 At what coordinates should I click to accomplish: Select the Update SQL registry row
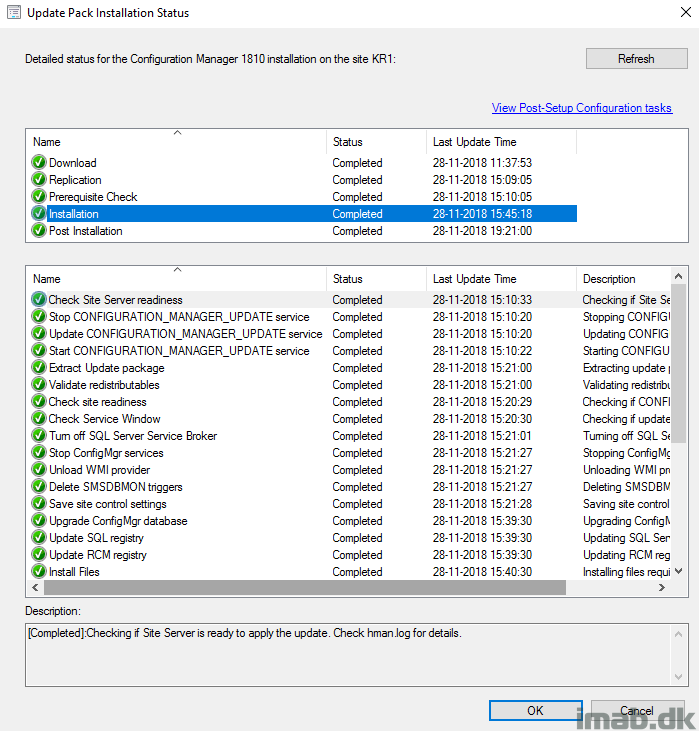point(349,538)
